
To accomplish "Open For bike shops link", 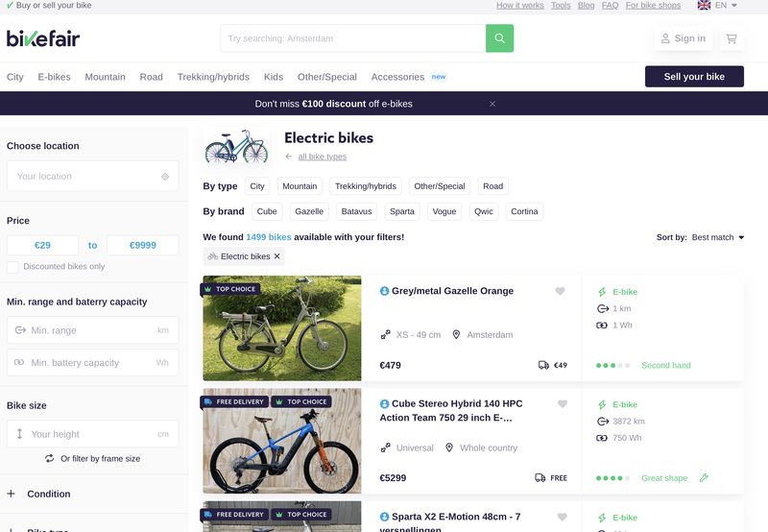I will point(653,6).
